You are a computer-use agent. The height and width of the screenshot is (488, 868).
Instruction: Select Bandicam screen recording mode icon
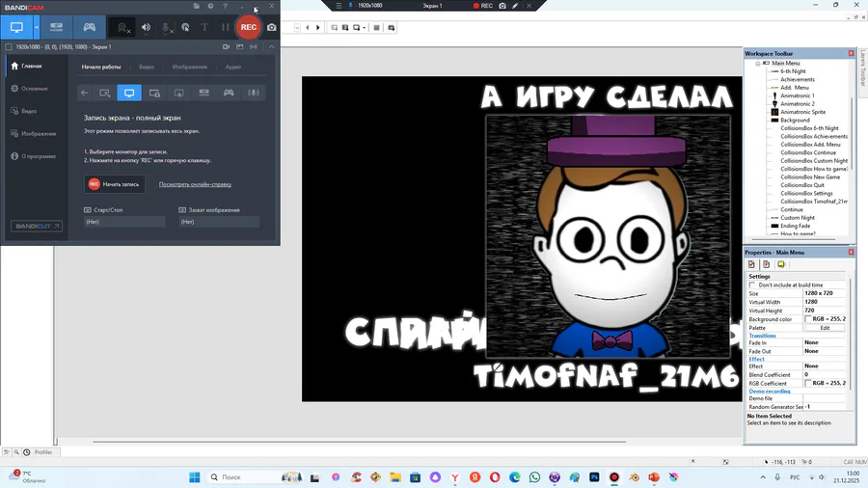coord(16,27)
